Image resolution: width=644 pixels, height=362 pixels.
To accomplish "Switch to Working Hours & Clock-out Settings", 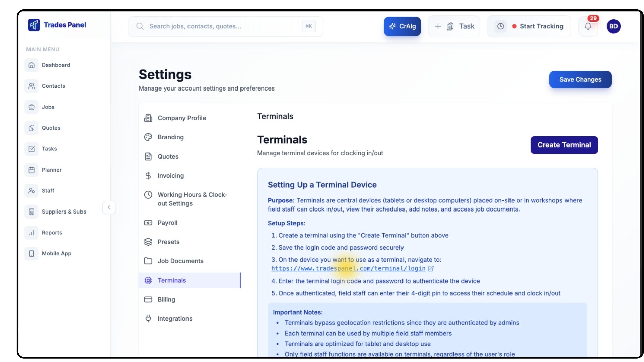I will pyautogui.click(x=192, y=199).
